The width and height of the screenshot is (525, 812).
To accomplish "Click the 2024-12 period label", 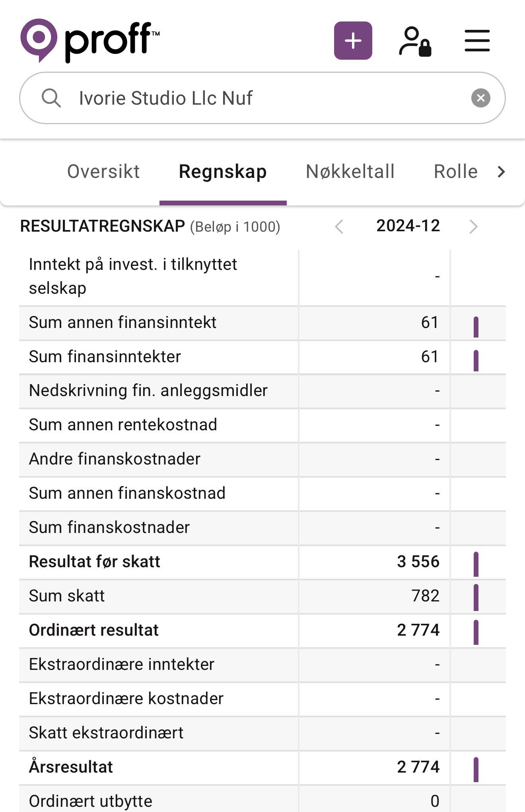I will point(408,226).
